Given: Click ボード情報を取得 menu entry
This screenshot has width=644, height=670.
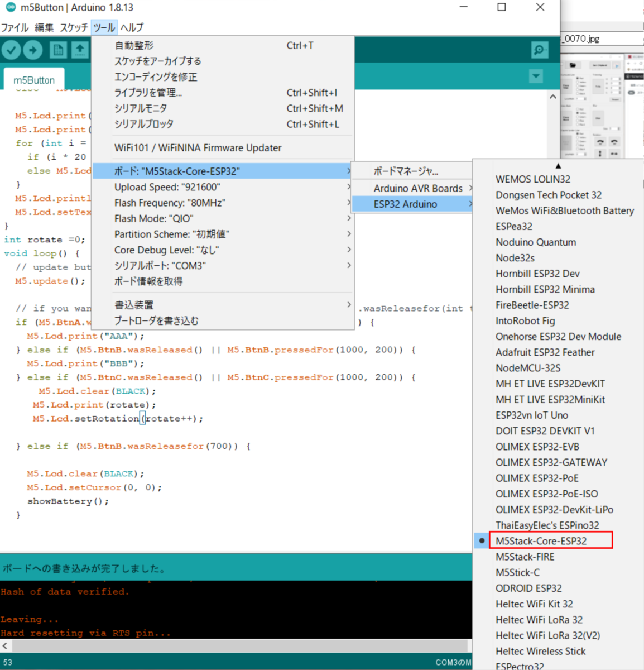Looking at the screenshot, I should point(223,281).
